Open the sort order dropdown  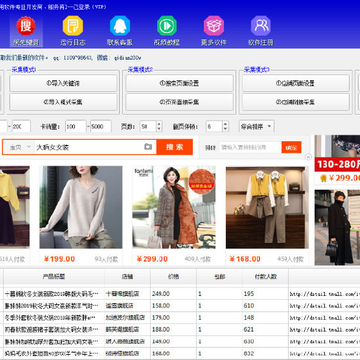257,127
